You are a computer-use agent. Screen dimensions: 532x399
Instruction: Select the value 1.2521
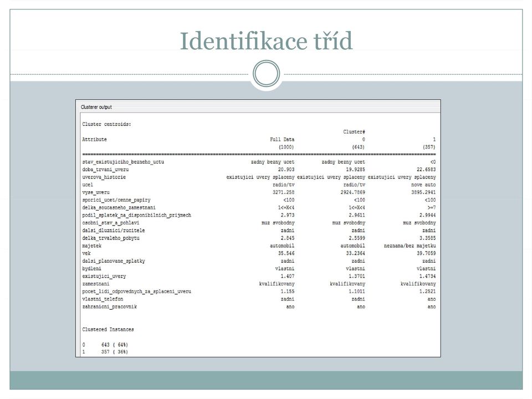427,291
